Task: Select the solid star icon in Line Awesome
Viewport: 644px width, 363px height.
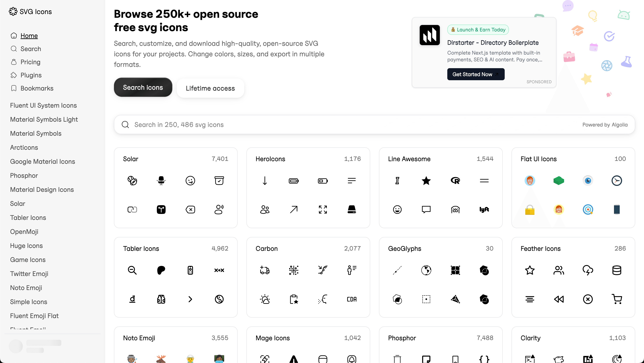Action: (x=426, y=181)
